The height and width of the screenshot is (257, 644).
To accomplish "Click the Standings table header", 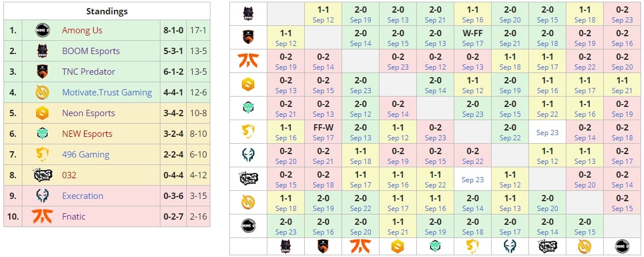I will point(107,11).
